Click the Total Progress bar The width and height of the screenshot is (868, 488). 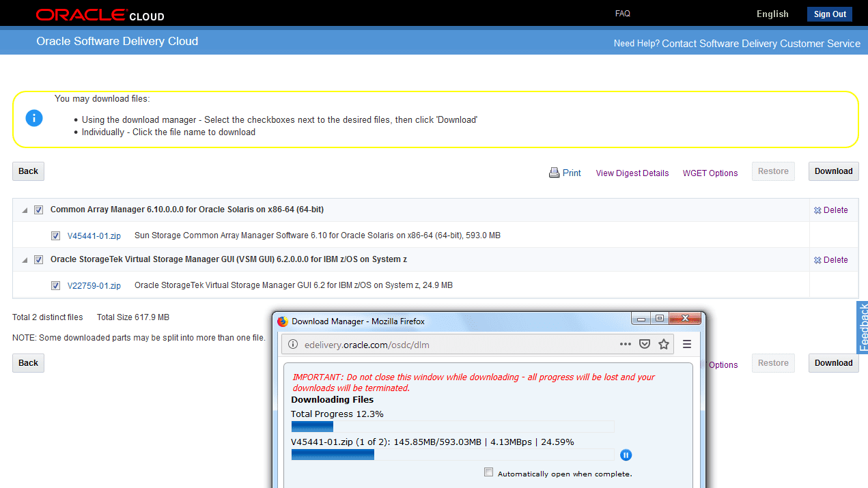click(453, 427)
